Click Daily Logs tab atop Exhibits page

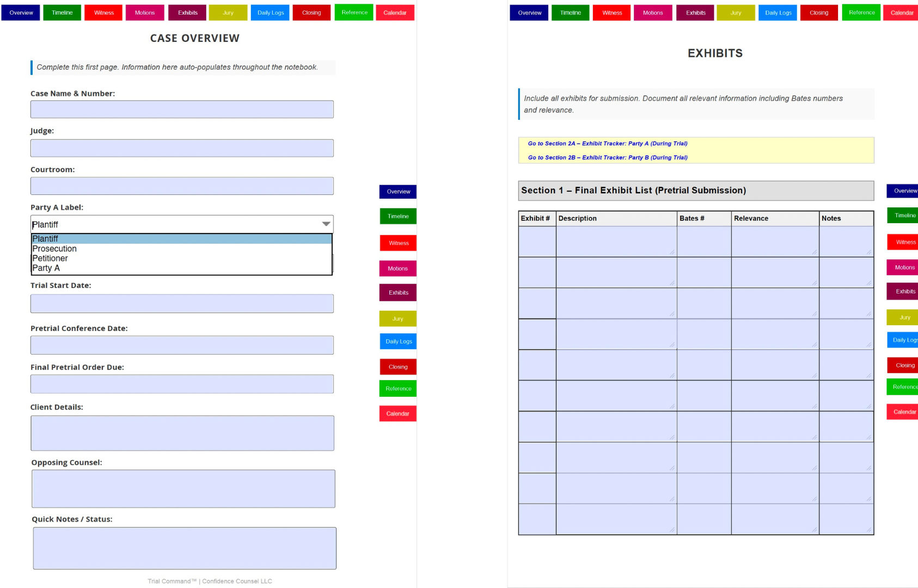tap(778, 13)
